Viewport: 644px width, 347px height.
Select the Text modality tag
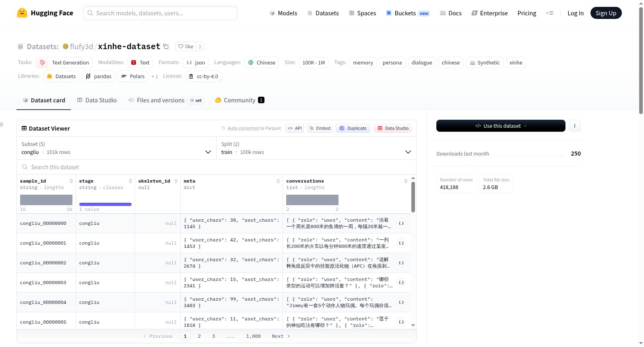pos(140,62)
